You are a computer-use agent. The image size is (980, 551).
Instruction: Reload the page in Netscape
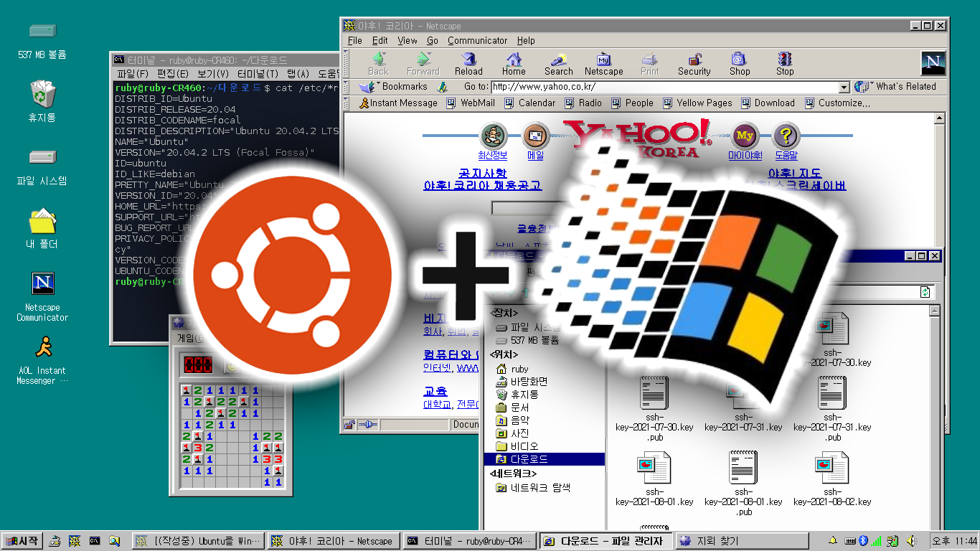pos(468,64)
